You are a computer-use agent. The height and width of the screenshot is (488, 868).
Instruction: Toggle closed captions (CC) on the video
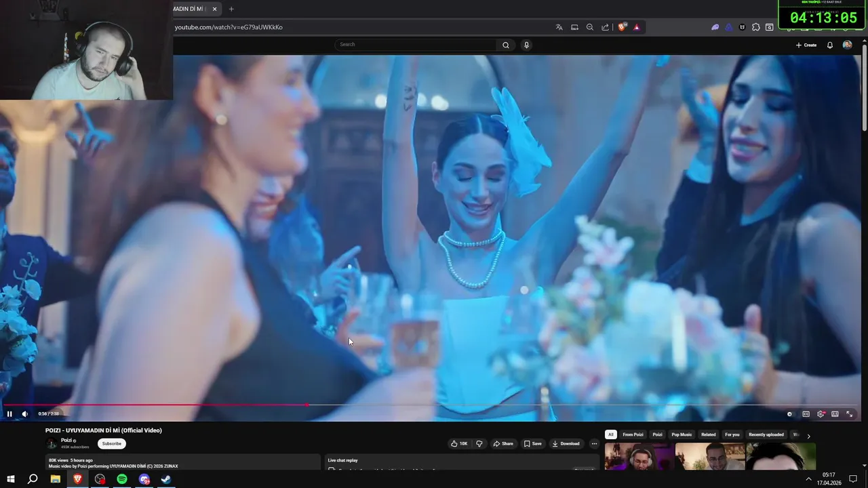click(x=806, y=413)
